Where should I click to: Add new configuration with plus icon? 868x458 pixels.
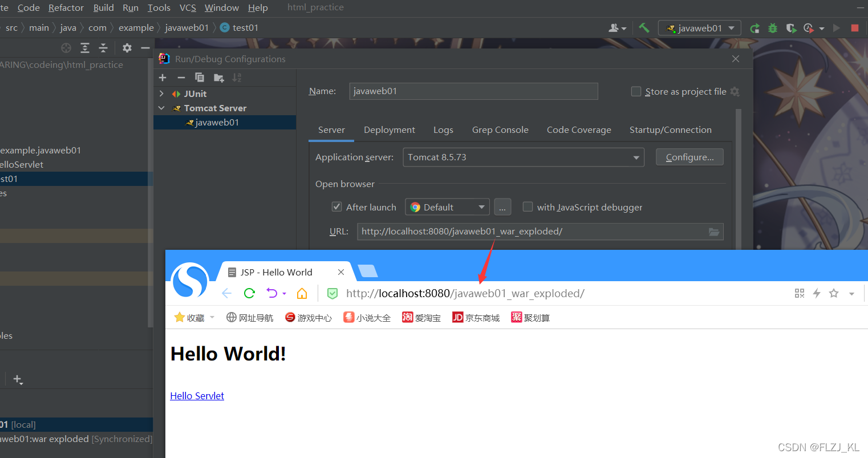pyautogui.click(x=163, y=78)
